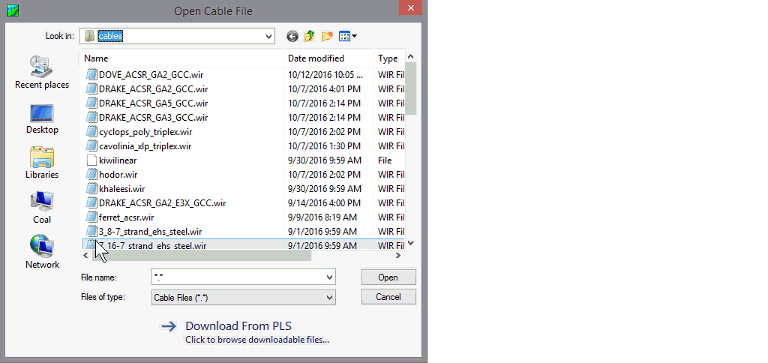This screenshot has height=363, width=768.
Task: Sort files by Name column header
Action: click(x=181, y=58)
